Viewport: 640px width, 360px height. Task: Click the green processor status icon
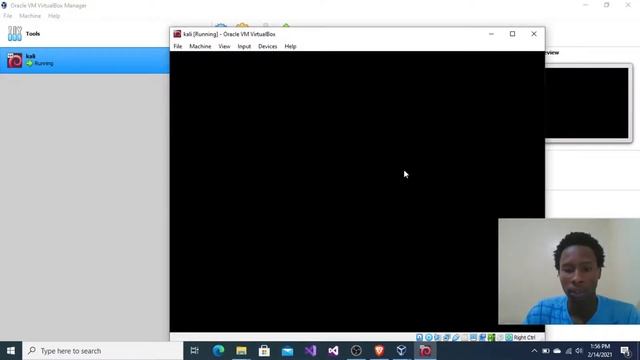coord(491,338)
